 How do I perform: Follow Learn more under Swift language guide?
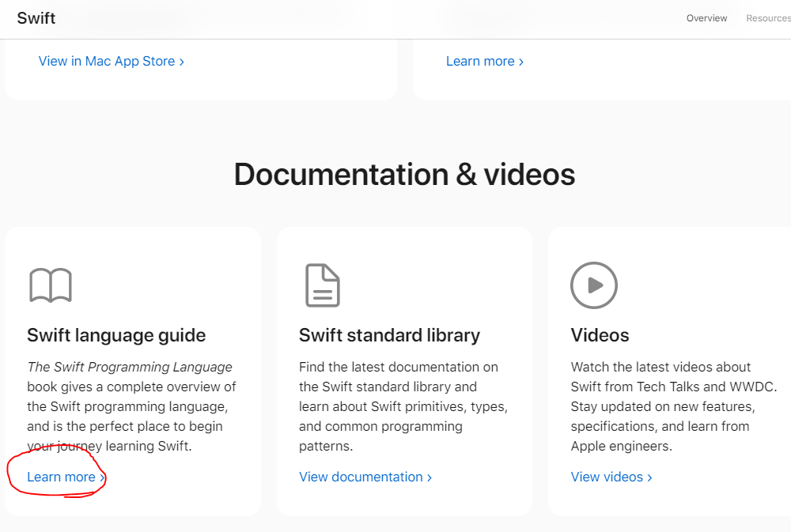66,477
